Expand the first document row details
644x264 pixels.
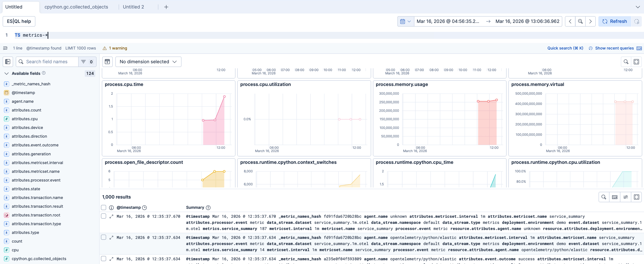(111, 216)
